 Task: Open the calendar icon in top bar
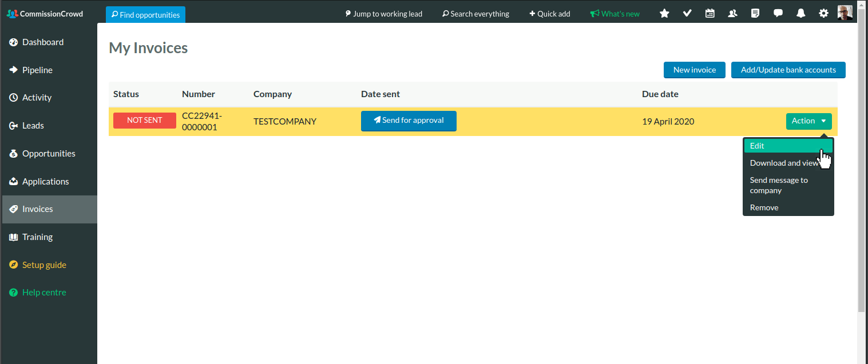[x=710, y=13]
